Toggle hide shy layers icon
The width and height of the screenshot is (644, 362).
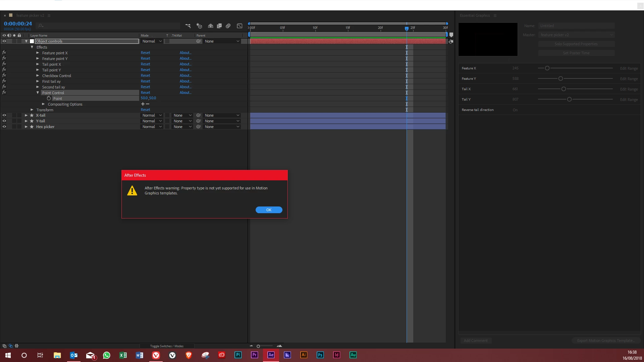[211, 26]
